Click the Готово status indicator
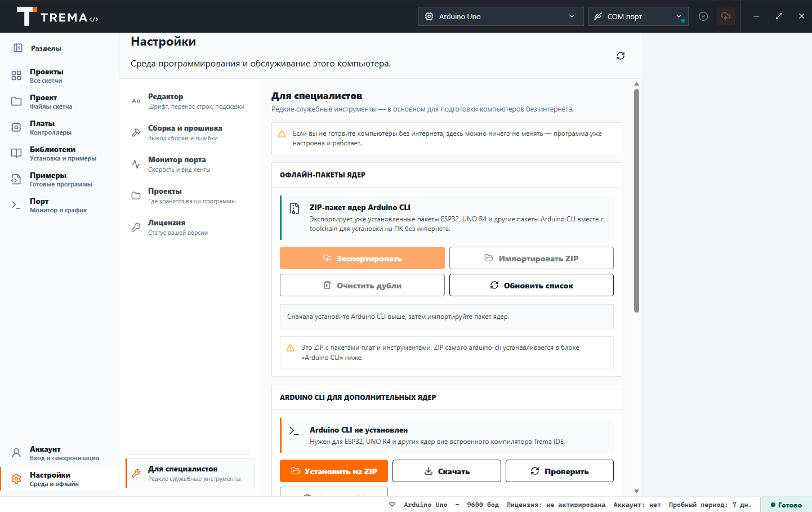 tap(786, 505)
